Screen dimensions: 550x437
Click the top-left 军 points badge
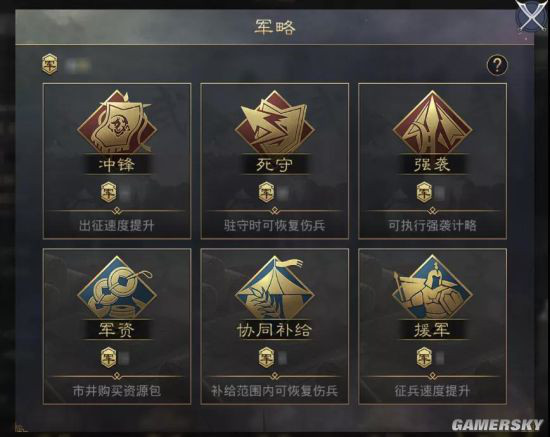tap(50, 64)
